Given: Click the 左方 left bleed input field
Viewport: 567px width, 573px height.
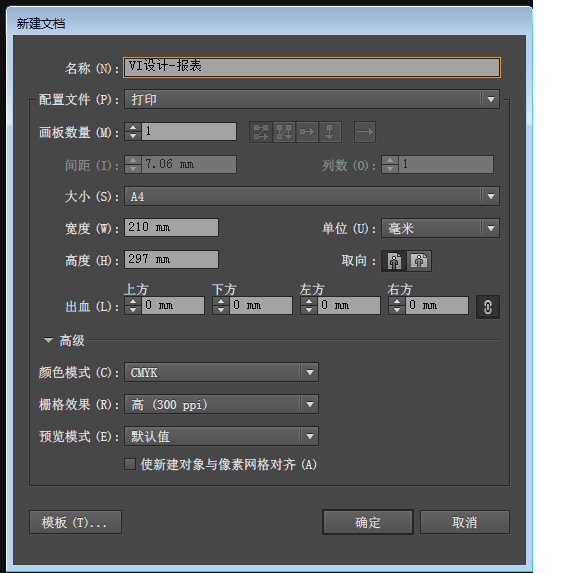Looking at the screenshot, I should click(x=349, y=305).
